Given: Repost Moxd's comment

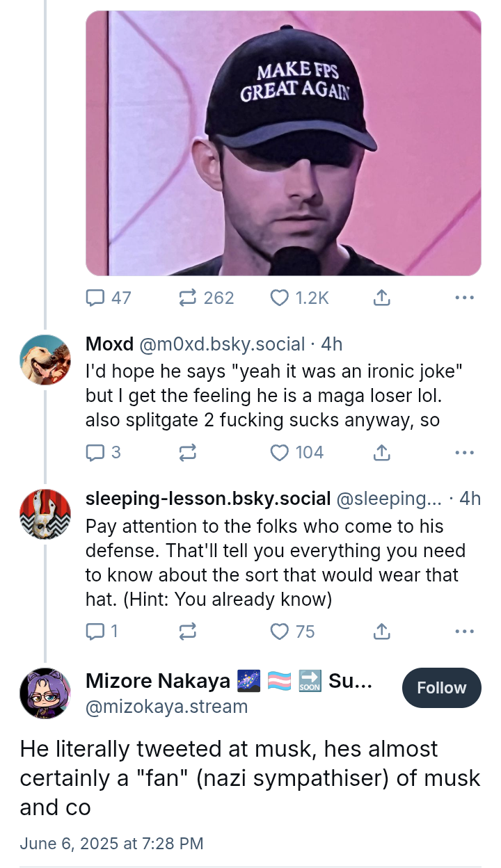Looking at the screenshot, I should coord(188,453).
